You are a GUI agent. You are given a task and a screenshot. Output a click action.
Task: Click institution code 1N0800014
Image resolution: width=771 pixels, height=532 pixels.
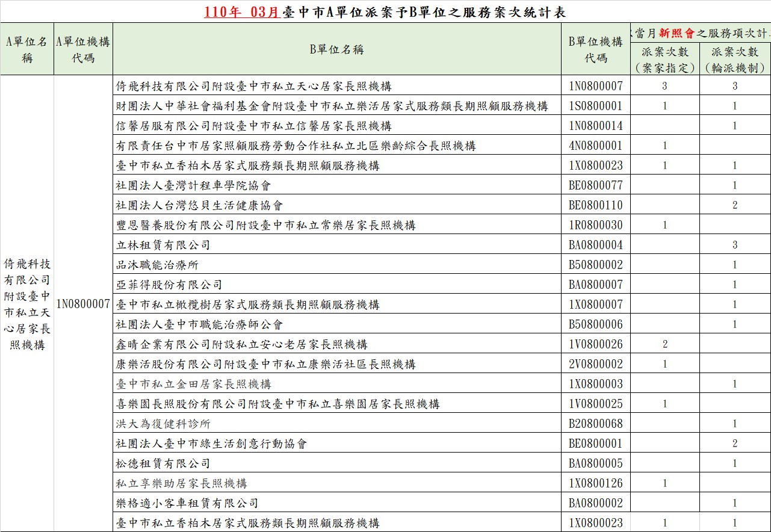[596, 126]
